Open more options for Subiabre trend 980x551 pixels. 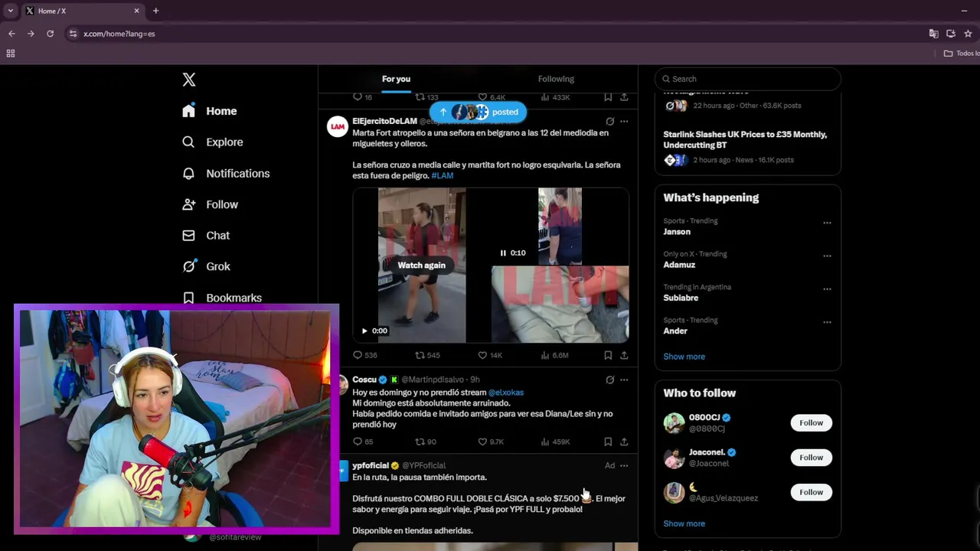click(827, 289)
